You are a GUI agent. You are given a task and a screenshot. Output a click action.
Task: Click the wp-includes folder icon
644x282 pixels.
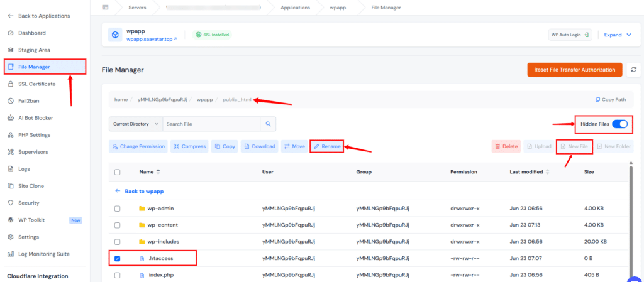point(142,242)
